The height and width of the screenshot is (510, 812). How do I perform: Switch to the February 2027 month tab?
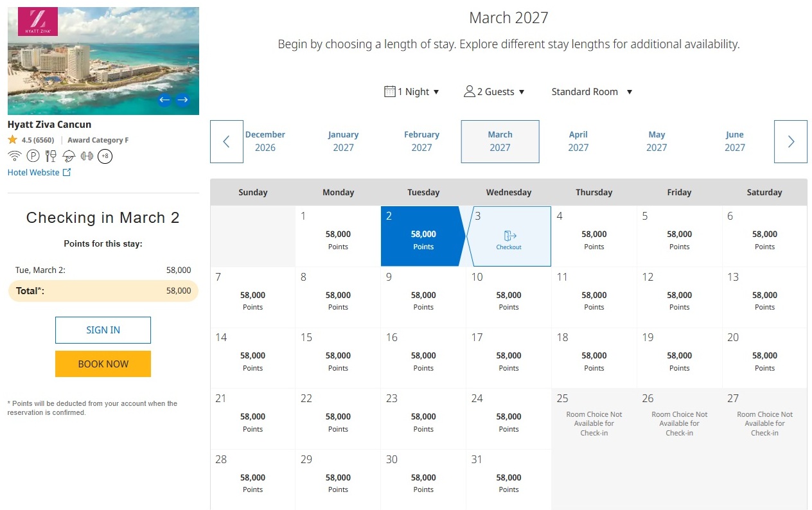tap(421, 141)
